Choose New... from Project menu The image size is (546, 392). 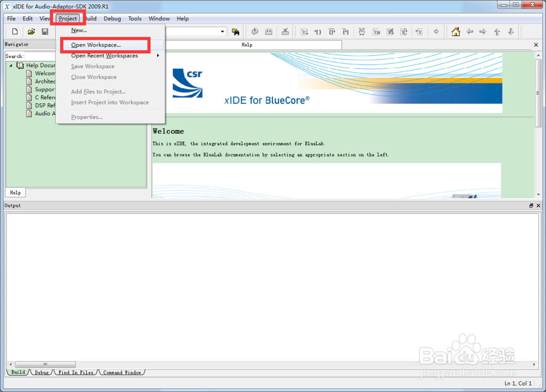110,30
